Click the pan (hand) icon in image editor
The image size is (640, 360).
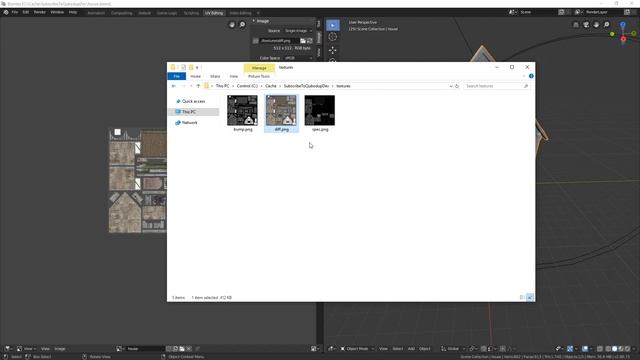click(232, 25)
